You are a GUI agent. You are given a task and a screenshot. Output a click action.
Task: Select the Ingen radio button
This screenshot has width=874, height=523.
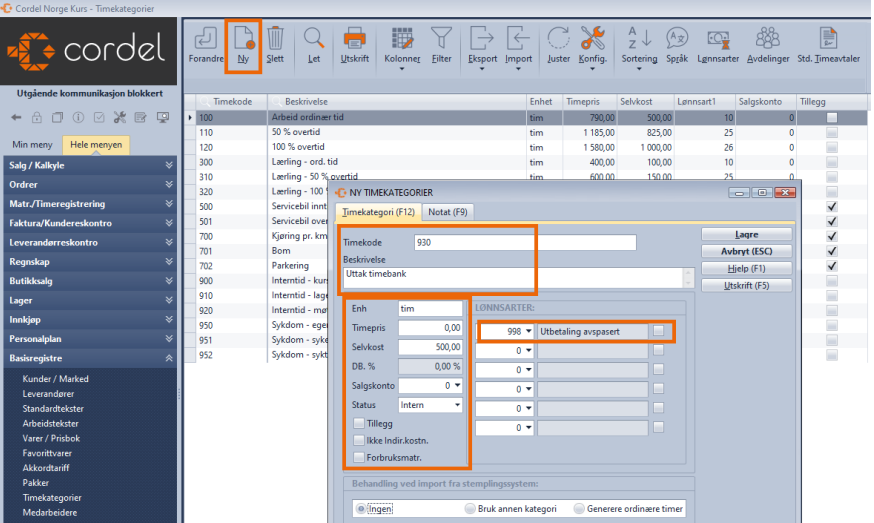(361, 509)
